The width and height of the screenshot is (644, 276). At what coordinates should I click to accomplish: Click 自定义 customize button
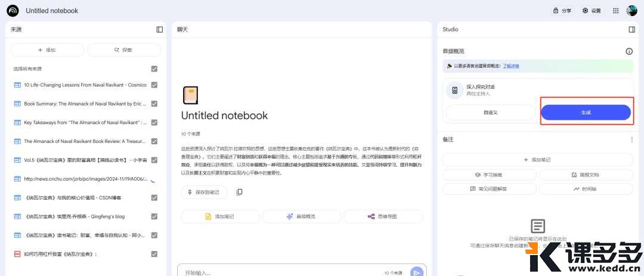490,112
